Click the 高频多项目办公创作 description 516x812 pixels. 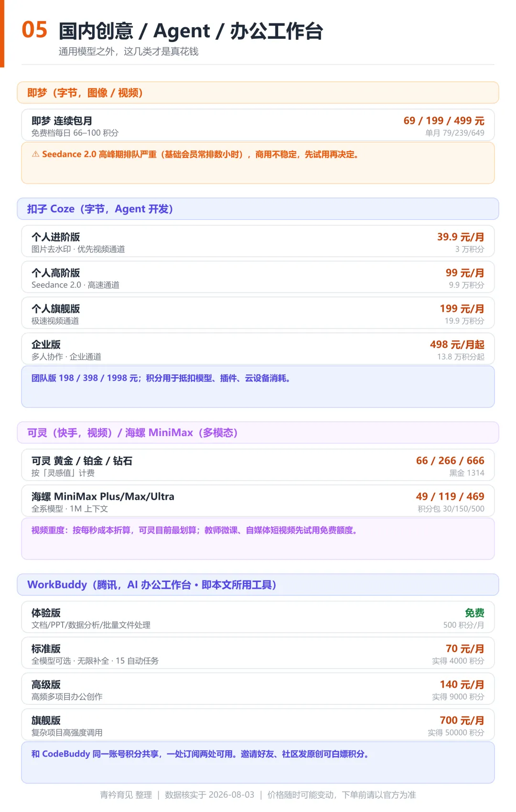coord(67,697)
